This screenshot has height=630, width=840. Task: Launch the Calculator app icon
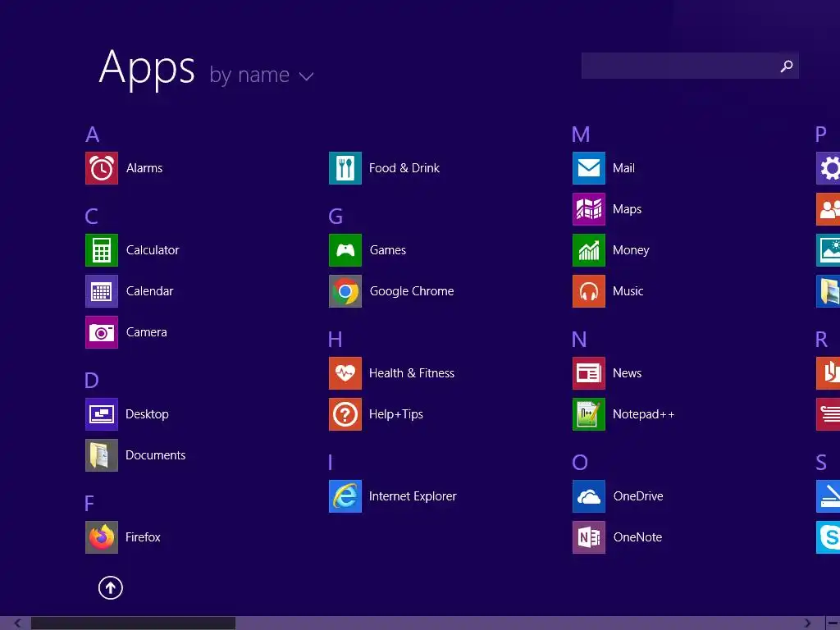[x=101, y=250]
